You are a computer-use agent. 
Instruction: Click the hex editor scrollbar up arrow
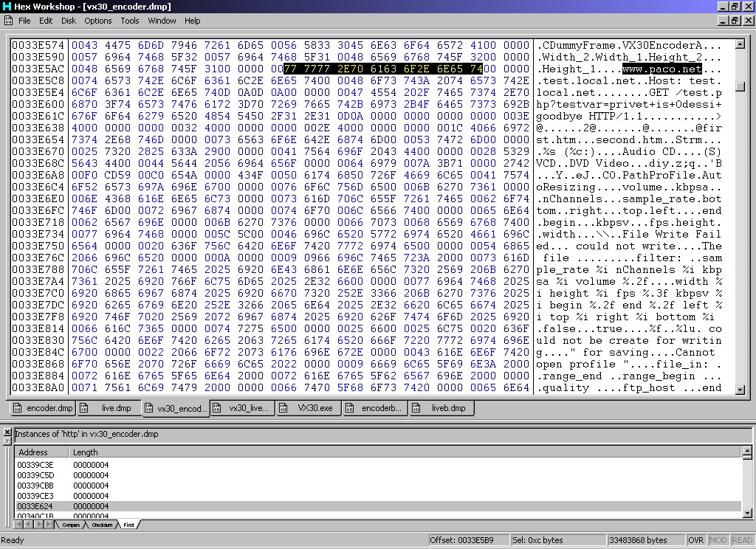[x=740, y=44]
